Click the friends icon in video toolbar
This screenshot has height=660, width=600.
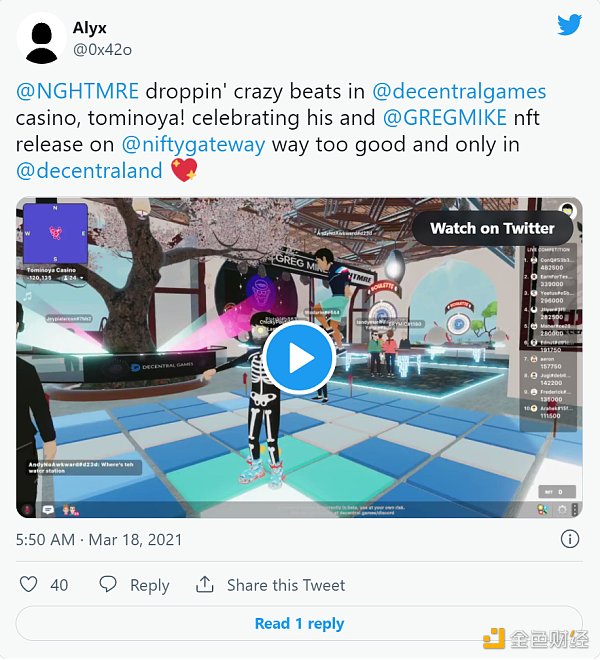pyautogui.click(x=71, y=510)
